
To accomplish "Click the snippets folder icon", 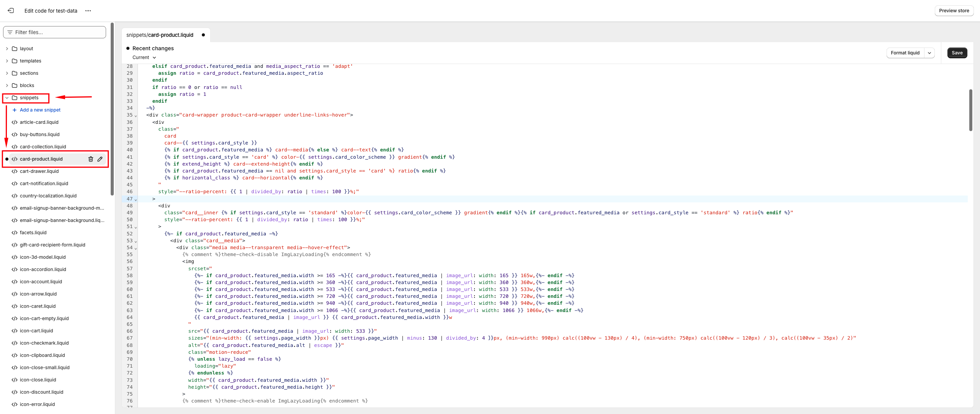I will click(x=15, y=98).
